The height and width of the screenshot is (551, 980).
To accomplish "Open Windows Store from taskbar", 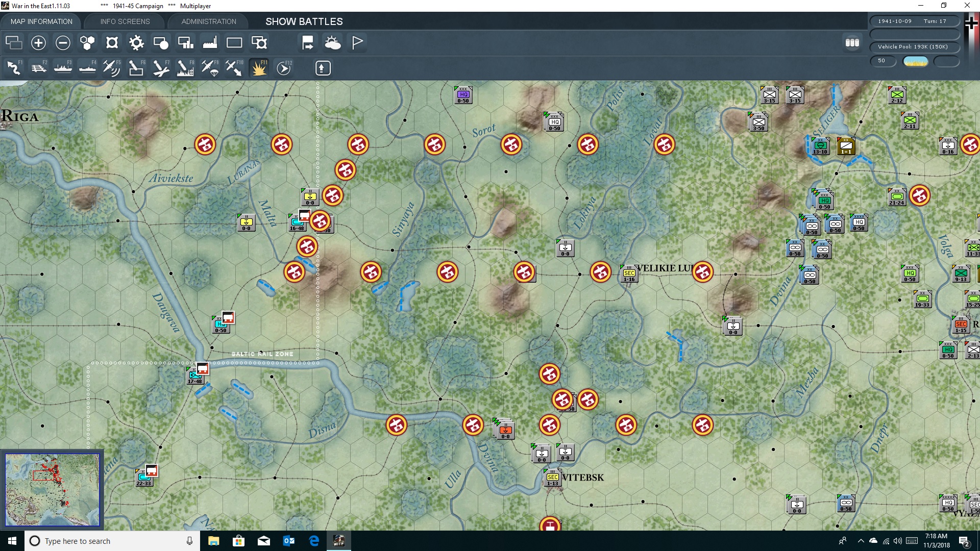I will [238, 541].
